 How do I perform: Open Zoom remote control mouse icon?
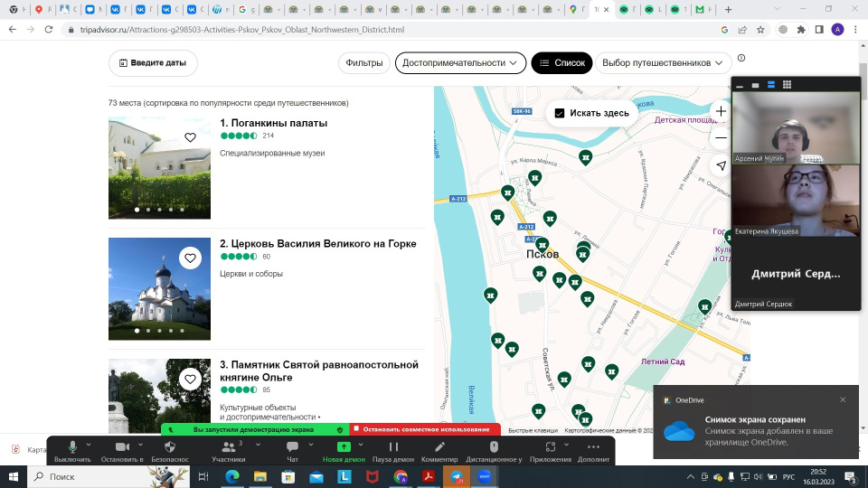pos(494,447)
